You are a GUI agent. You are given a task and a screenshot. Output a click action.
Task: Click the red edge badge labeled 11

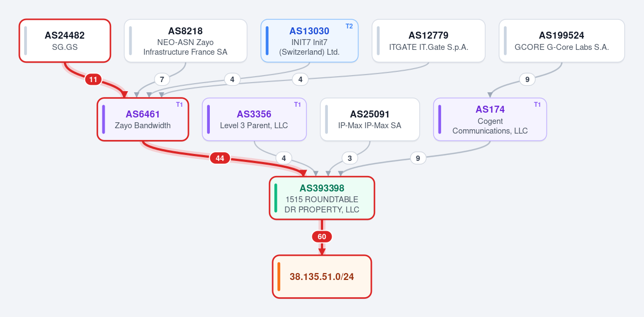coord(93,79)
